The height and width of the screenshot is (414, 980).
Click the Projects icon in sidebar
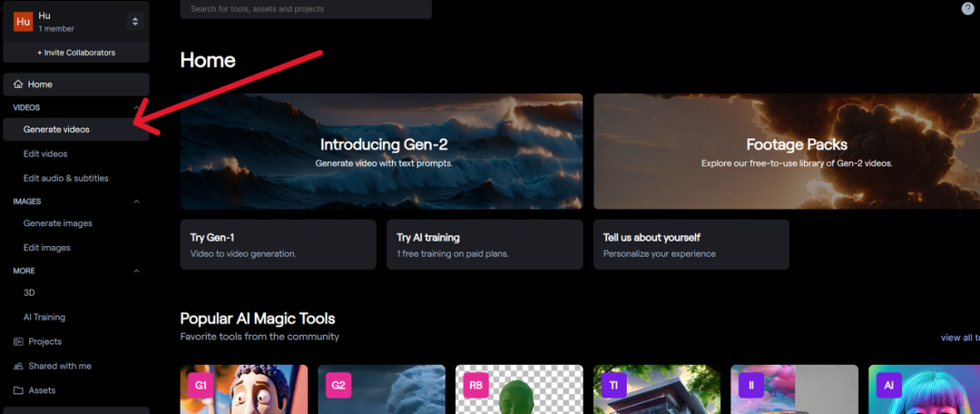(x=19, y=342)
